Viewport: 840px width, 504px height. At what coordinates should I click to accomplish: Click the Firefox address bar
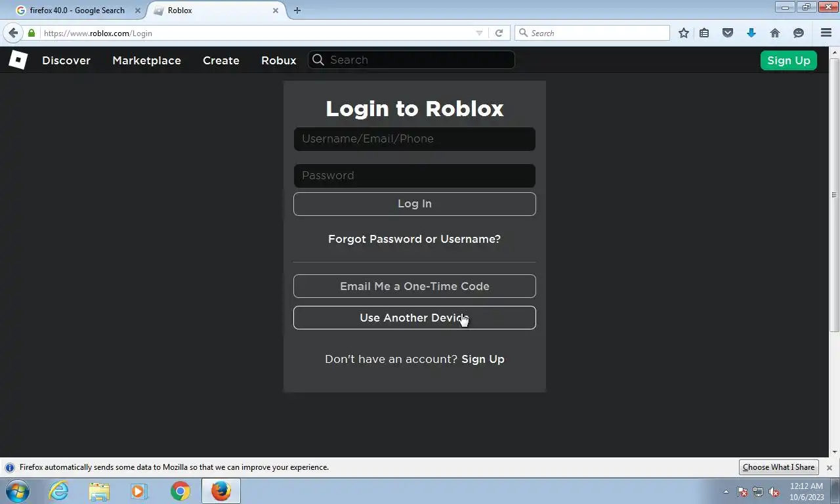258,33
